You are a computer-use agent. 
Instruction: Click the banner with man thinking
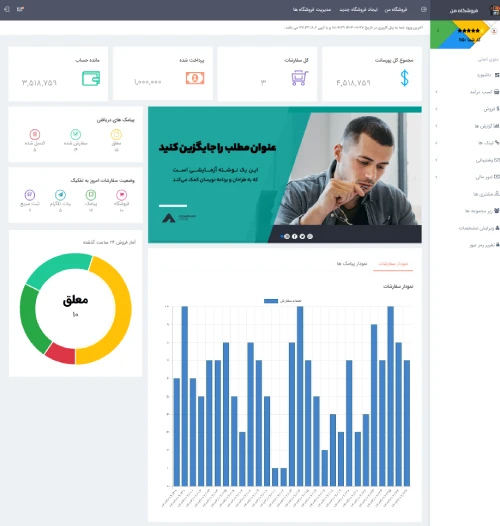coord(285,175)
